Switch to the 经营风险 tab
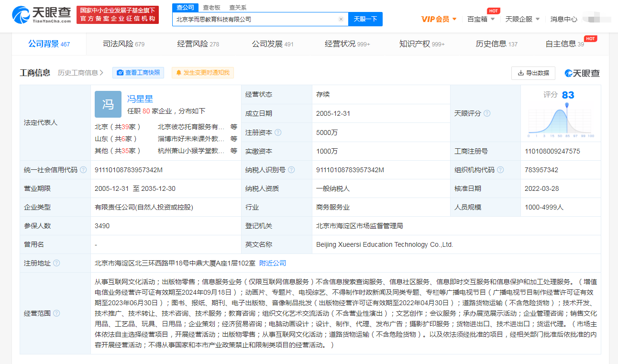Image resolution: width=618 pixels, height=364 pixels. click(198, 44)
